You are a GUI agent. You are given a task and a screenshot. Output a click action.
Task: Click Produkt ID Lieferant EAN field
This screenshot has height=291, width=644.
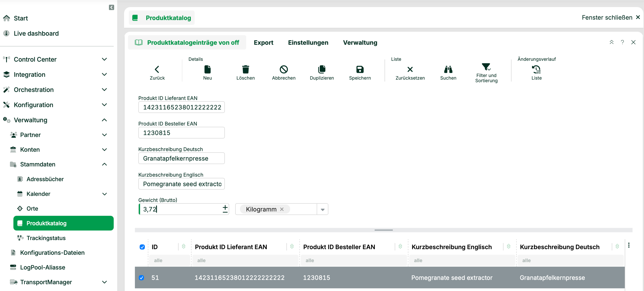pyautogui.click(x=182, y=107)
